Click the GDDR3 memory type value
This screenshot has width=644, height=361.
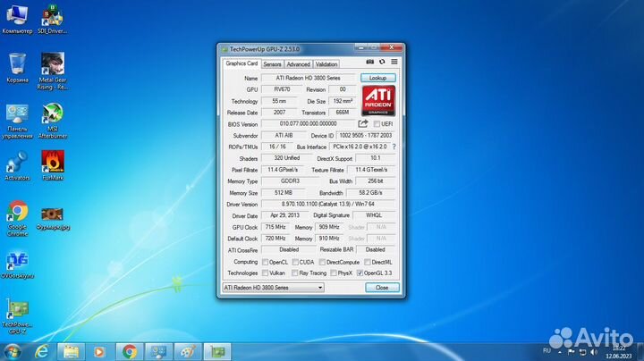[x=290, y=180]
